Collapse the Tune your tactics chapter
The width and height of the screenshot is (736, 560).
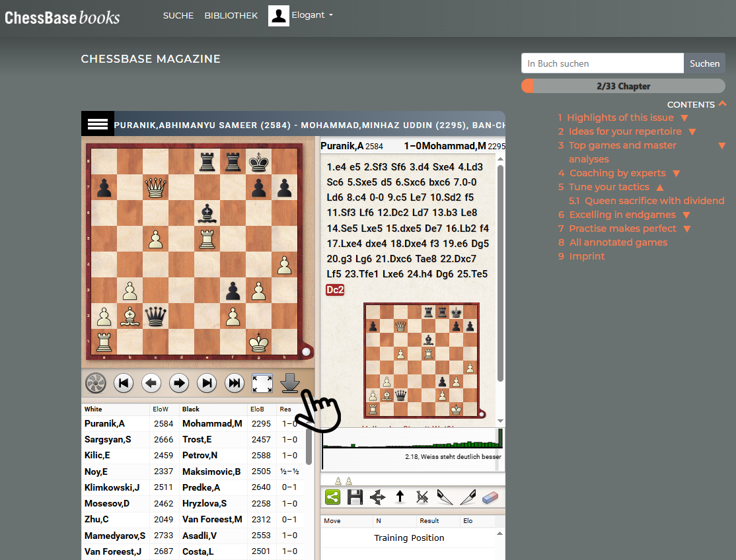[x=660, y=188]
